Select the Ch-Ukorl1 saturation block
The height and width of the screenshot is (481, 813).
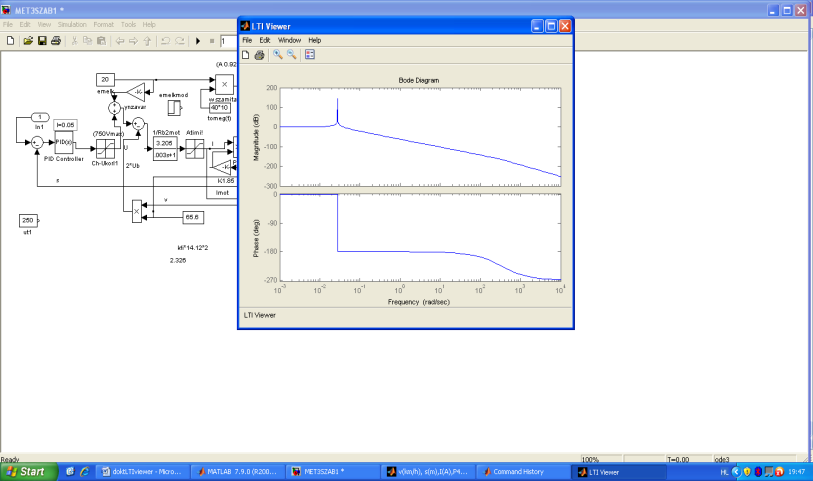105,149
